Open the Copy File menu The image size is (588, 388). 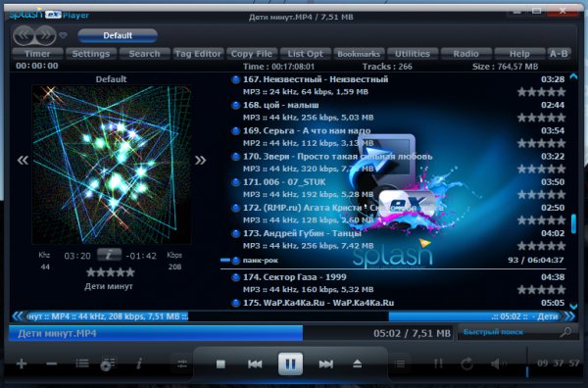pyautogui.click(x=252, y=54)
